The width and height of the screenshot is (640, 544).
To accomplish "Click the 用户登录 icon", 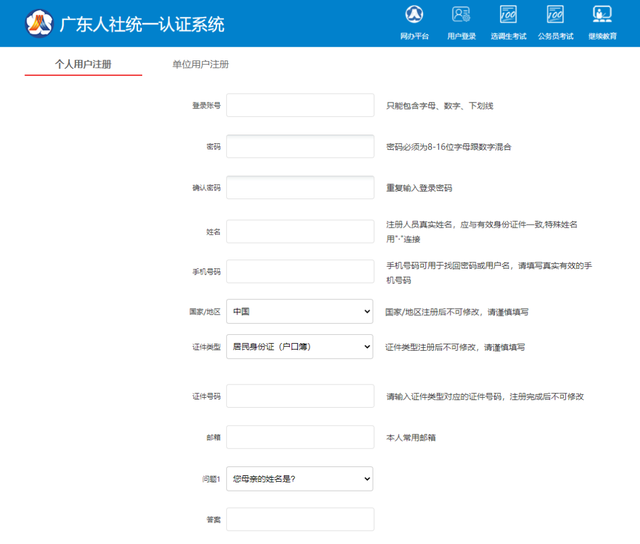I will [x=461, y=15].
